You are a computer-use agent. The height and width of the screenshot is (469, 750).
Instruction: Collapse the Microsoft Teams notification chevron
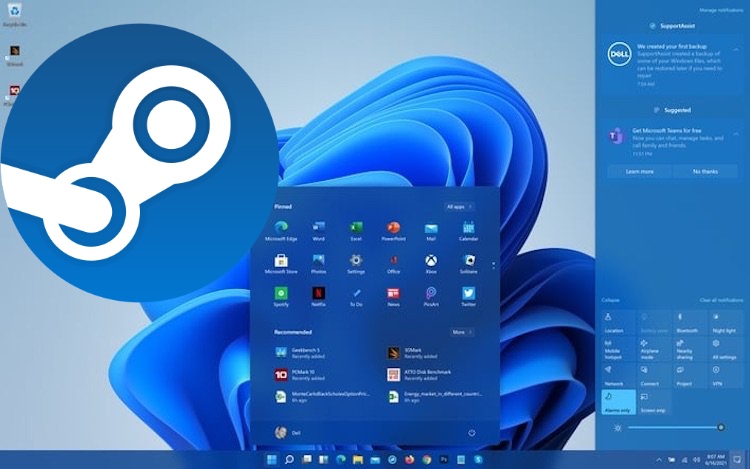(736, 134)
